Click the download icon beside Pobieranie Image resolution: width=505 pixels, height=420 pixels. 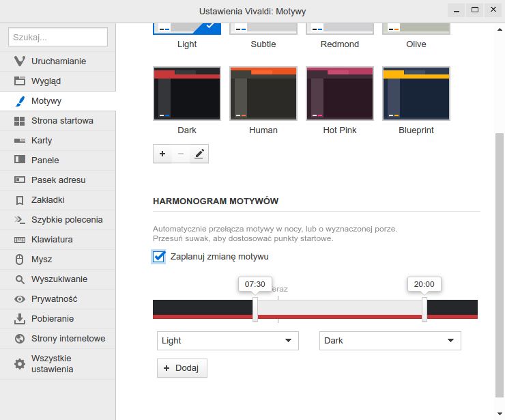point(20,319)
